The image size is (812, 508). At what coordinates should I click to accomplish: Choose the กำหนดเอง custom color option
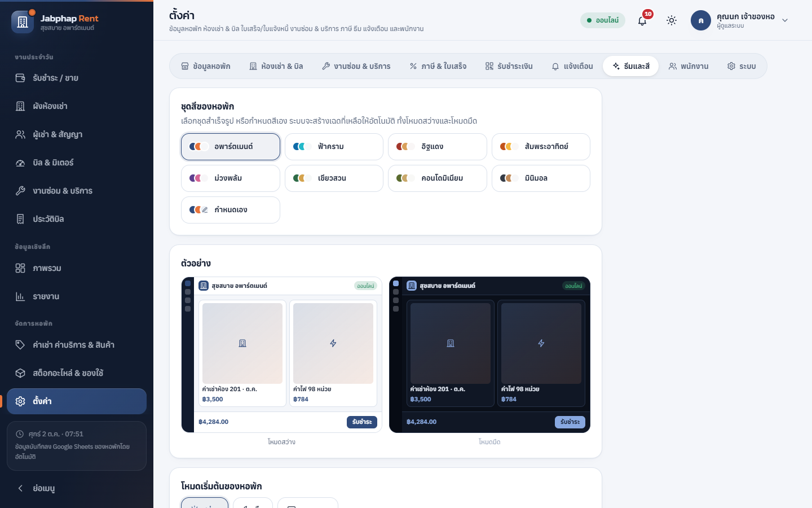[231, 210]
